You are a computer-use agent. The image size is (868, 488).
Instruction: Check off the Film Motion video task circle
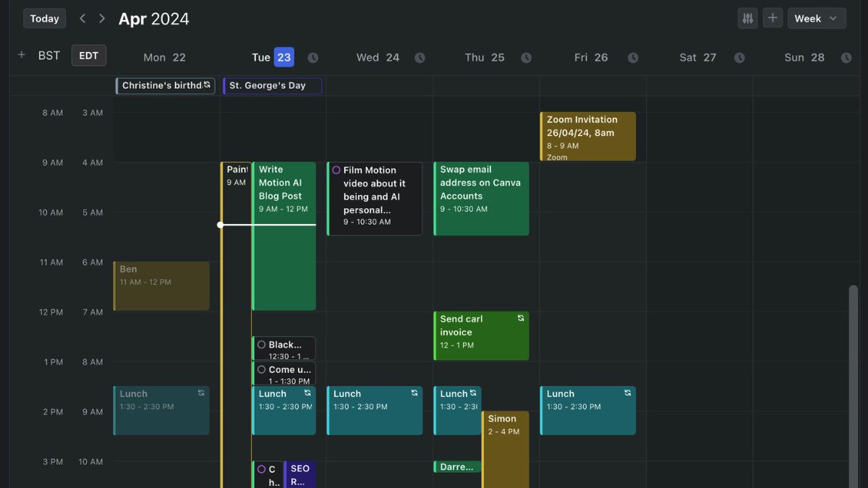click(336, 169)
